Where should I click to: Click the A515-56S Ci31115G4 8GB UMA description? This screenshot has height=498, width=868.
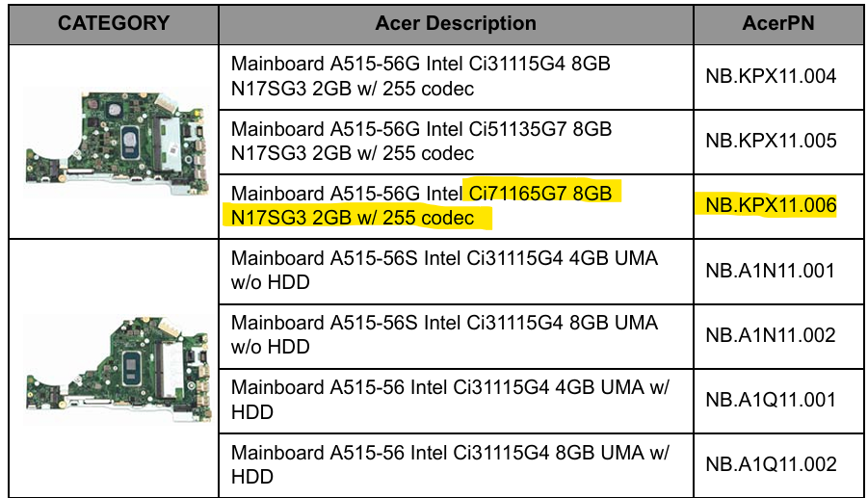444,335
